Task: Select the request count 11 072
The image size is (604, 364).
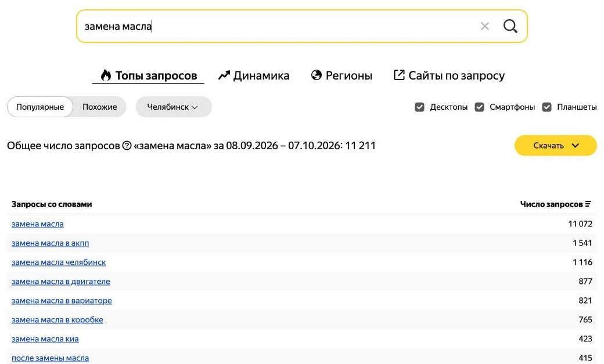Action: point(580,224)
